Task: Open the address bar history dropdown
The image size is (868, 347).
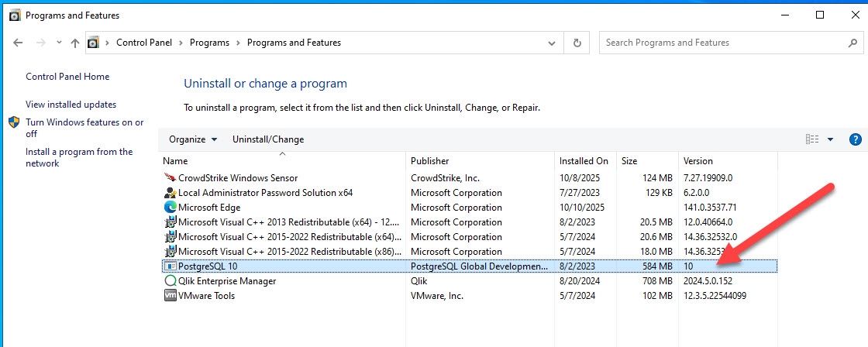Action: [x=551, y=43]
